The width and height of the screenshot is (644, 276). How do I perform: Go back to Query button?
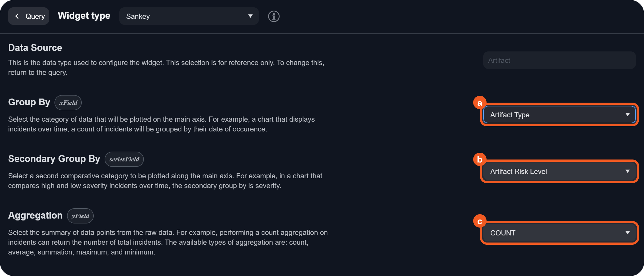pyautogui.click(x=29, y=16)
